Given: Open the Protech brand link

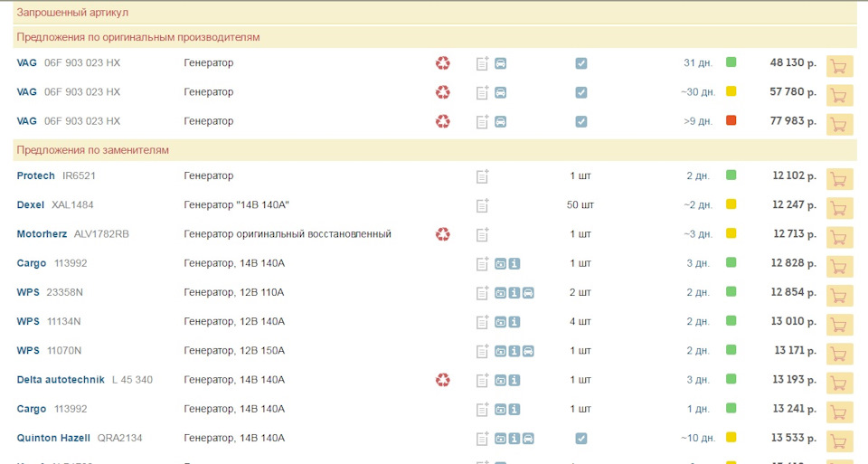Looking at the screenshot, I should point(35,175).
